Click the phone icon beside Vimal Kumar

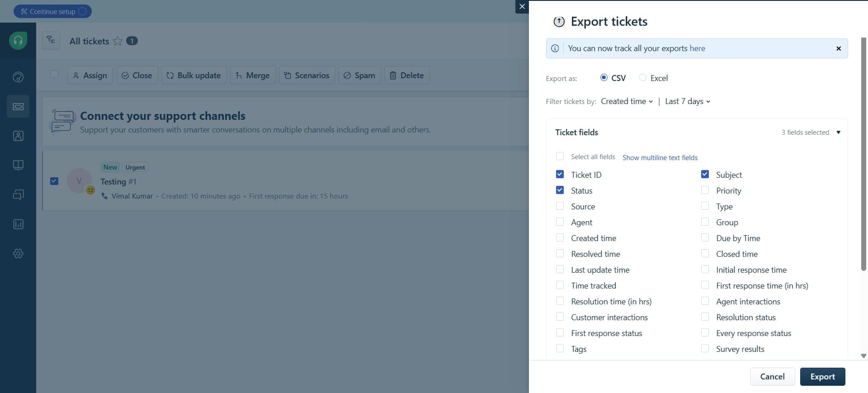pyautogui.click(x=104, y=196)
